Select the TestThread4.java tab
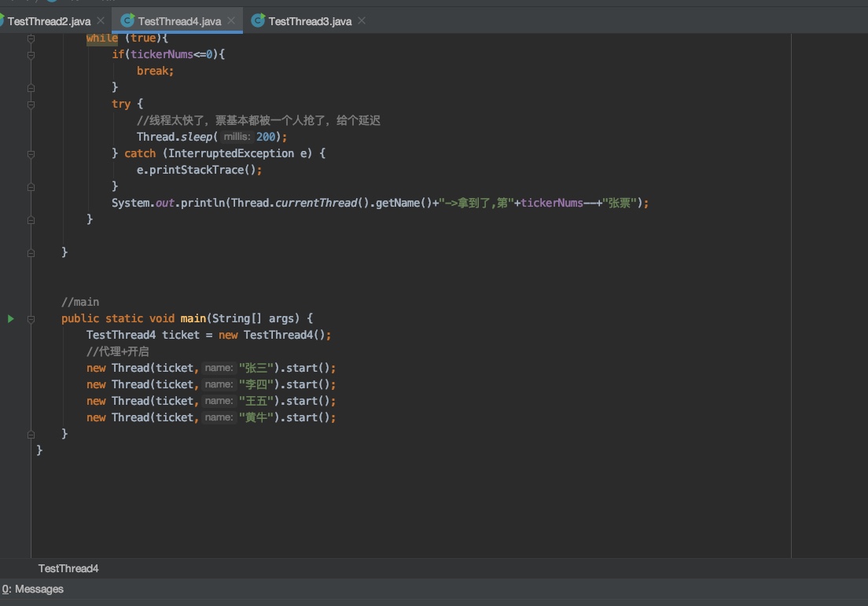This screenshot has height=606, width=868. pyautogui.click(x=179, y=21)
